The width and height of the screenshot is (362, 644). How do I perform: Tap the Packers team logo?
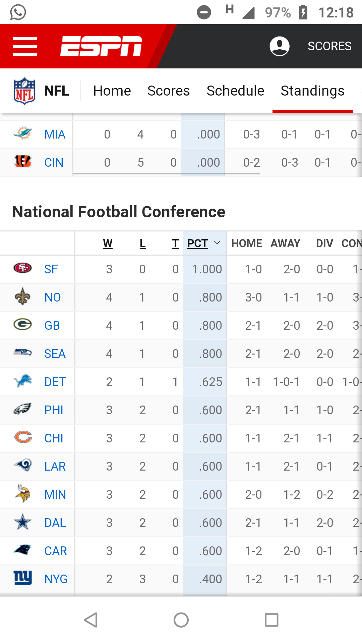[22, 324]
